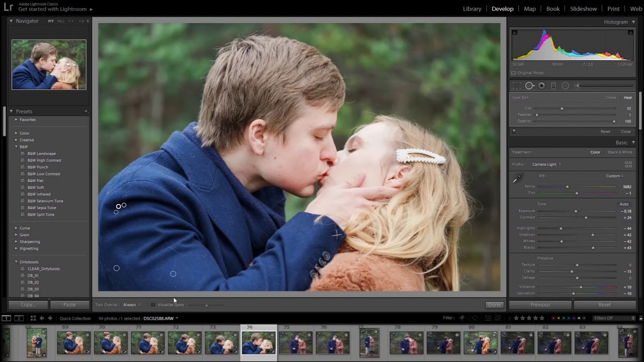Viewport: 644px width, 362px height.
Task: Select the Graduated Filter tool
Action: pos(553,86)
